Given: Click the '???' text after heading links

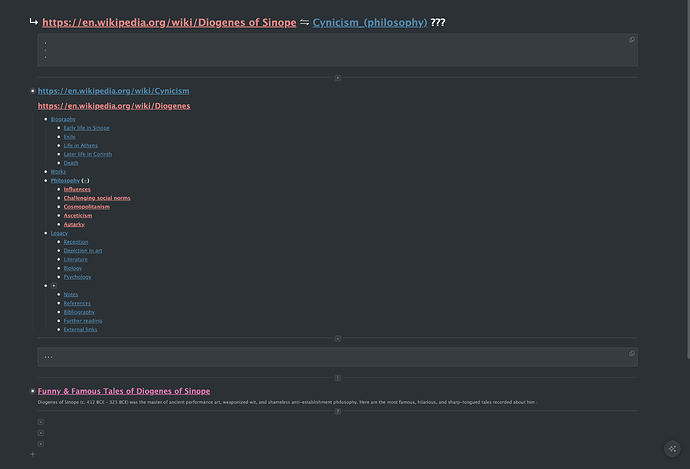Looking at the screenshot, I should [x=438, y=22].
